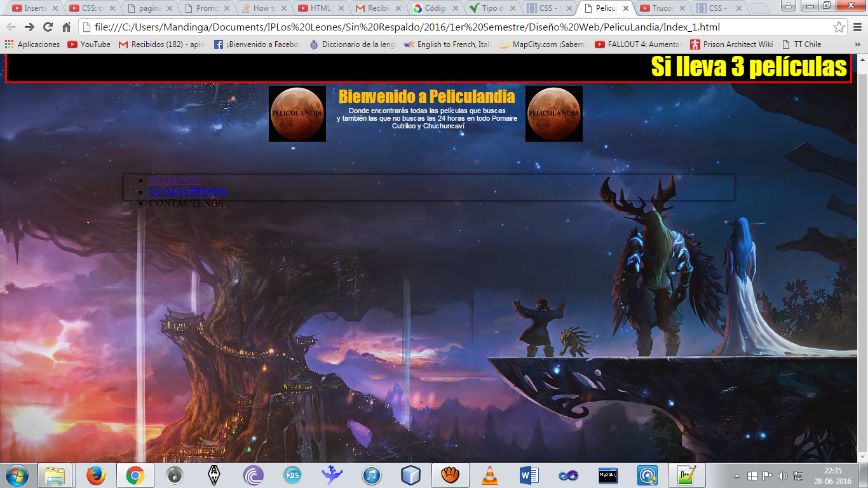Open the Aplicaciones bookmarks shortcut
Screen dimensions: 868x488
point(32,44)
